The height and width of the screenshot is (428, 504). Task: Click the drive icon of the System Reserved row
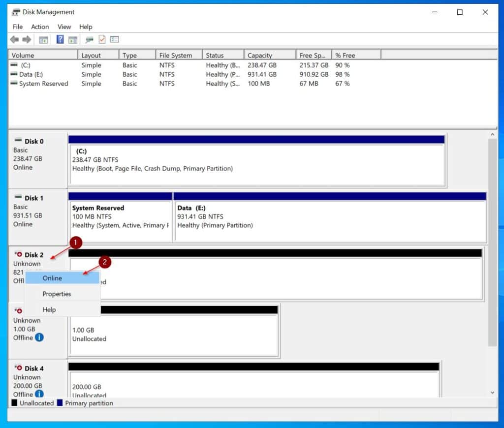pyautogui.click(x=14, y=83)
